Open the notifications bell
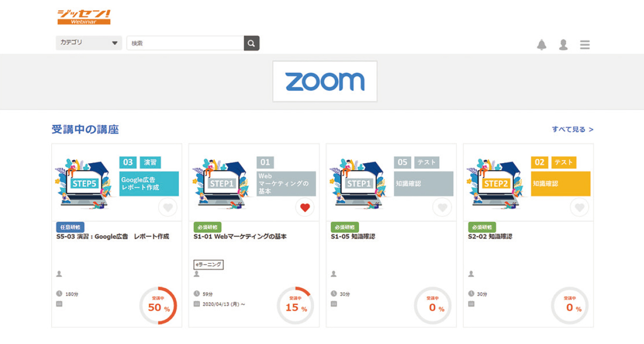This screenshot has width=644, height=344. pos(541,45)
